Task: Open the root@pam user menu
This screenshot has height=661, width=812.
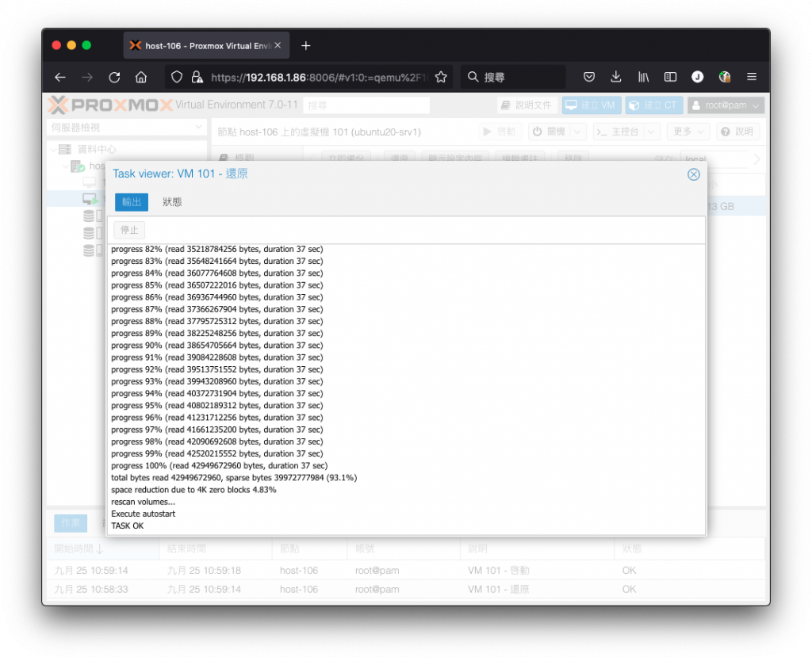Action: pos(726,105)
